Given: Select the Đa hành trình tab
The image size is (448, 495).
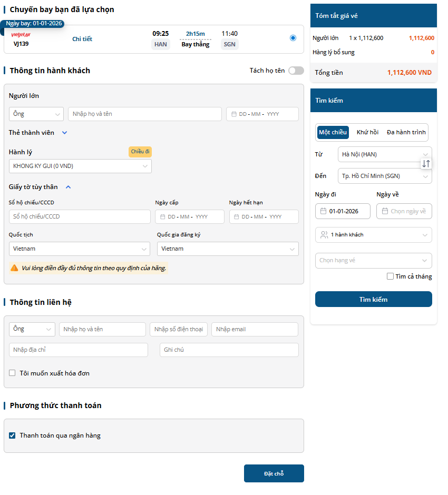Looking at the screenshot, I should (x=406, y=132).
